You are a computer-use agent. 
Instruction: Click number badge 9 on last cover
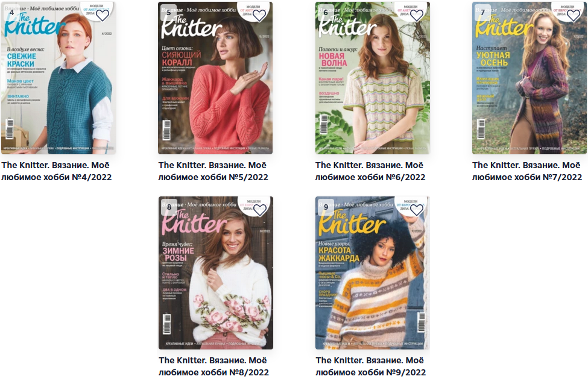pyautogui.click(x=326, y=207)
